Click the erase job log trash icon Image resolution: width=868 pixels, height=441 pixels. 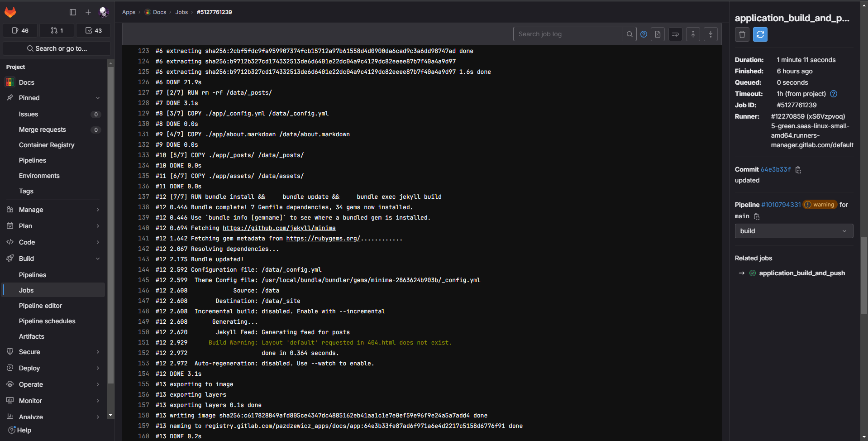point(742,34)
